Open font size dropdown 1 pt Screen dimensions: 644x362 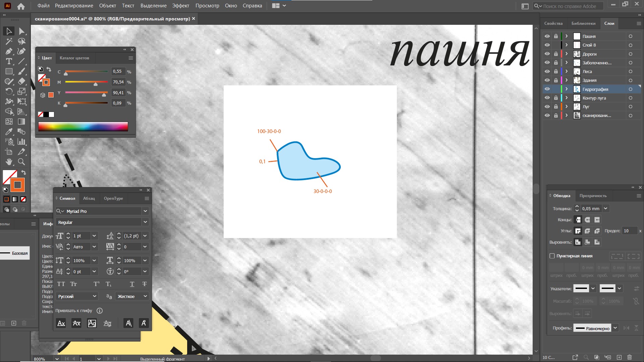[x=94, y=236]
